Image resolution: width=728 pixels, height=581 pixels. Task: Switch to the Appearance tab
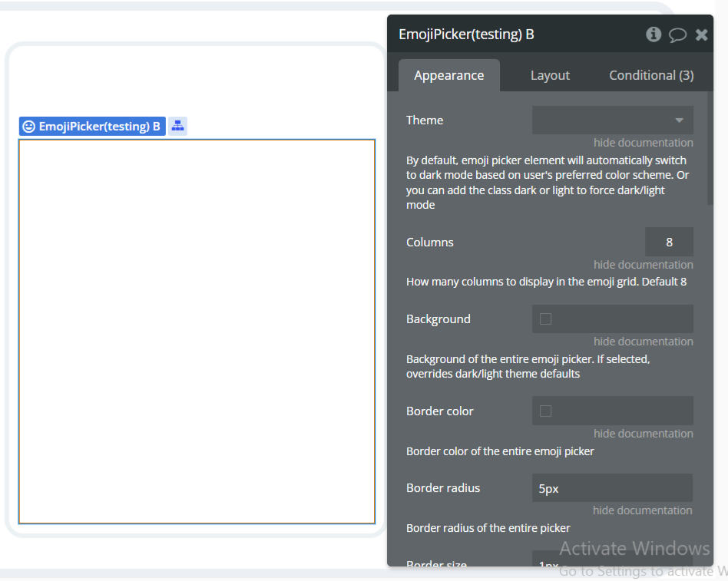click(449, 75)
